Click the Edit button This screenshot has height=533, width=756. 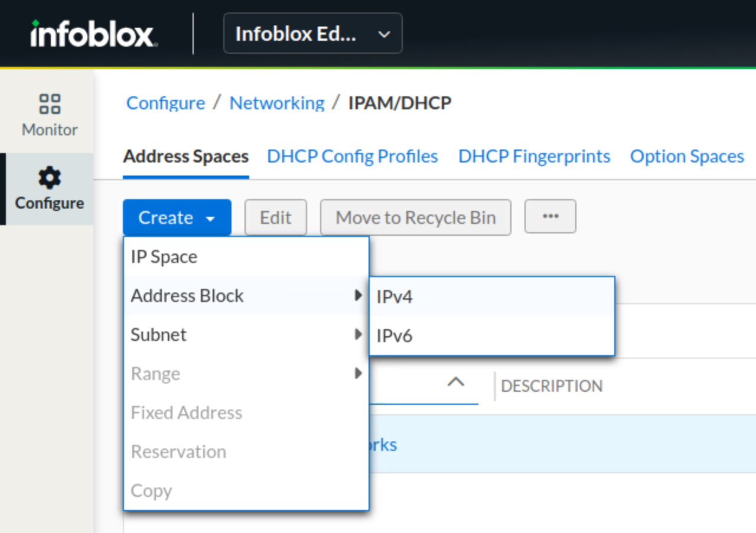coord(276,217)
